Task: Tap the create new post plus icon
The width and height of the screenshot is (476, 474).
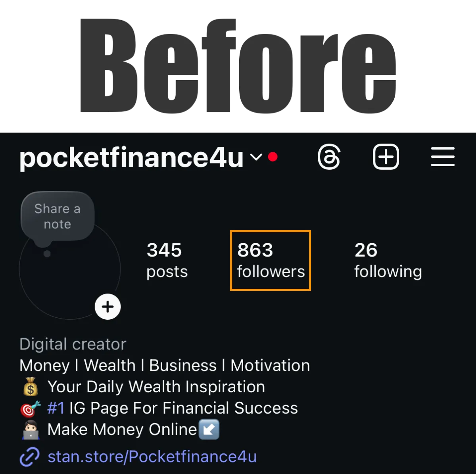Action: click(x=386, y=157)
